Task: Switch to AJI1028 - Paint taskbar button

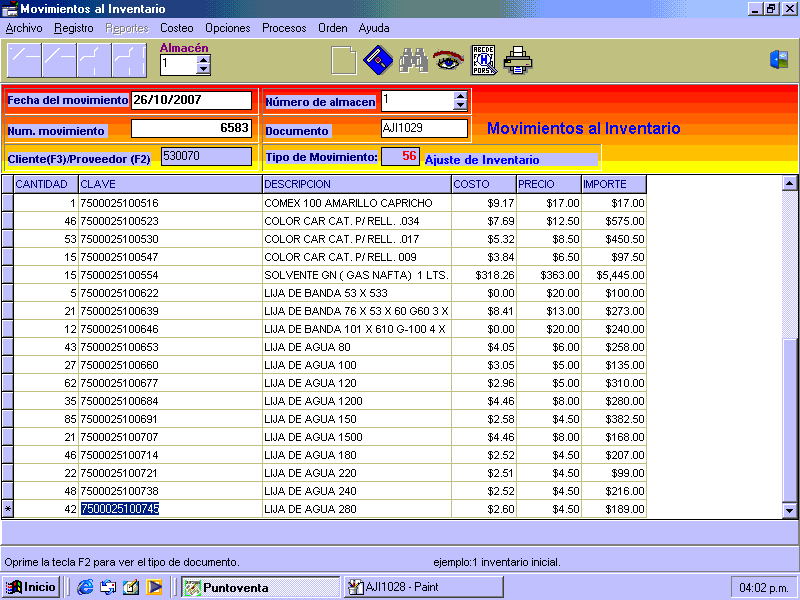Action: pyautogui.click(x=423, y=587)
